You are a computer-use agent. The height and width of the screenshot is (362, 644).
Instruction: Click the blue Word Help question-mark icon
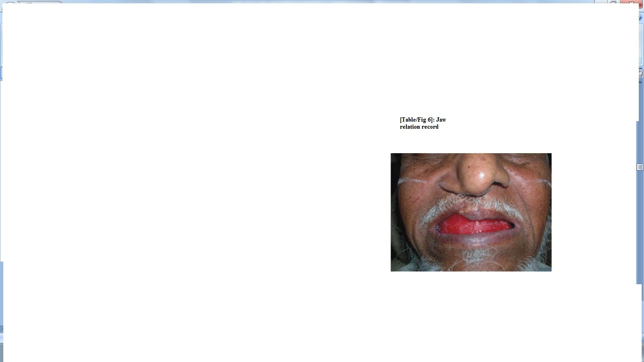pos(640,18)
